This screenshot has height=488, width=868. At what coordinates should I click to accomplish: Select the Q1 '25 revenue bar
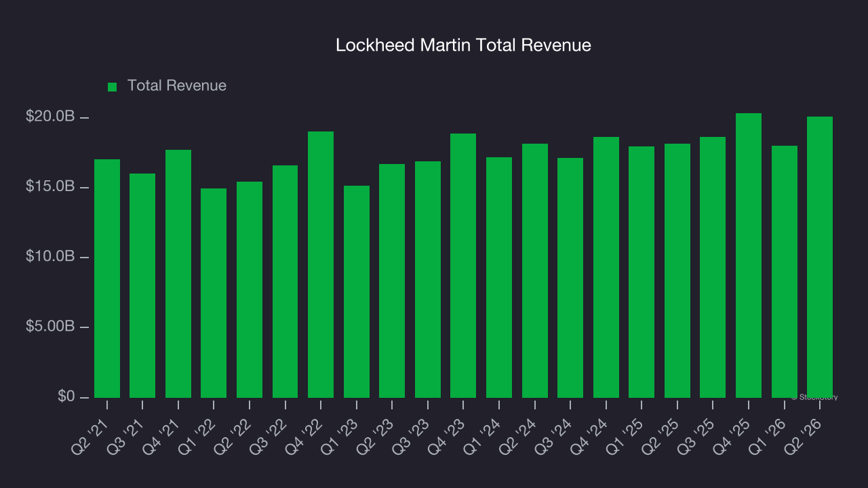[x=642, y=272]
